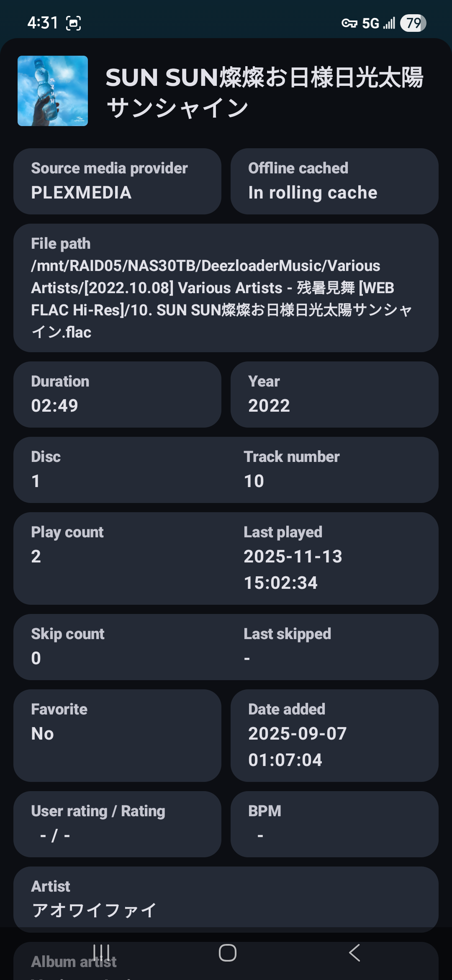Open the blue album cover thumbnail
This screenshot has height=980, width=452.
pyautogui.click(x=53, y=91)
